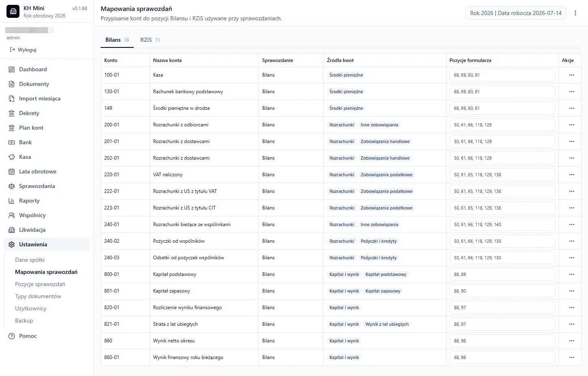Click the Kasa piggy bank icon
The height and width of the screenshot is (376, 588).
[x=11, y=157]
